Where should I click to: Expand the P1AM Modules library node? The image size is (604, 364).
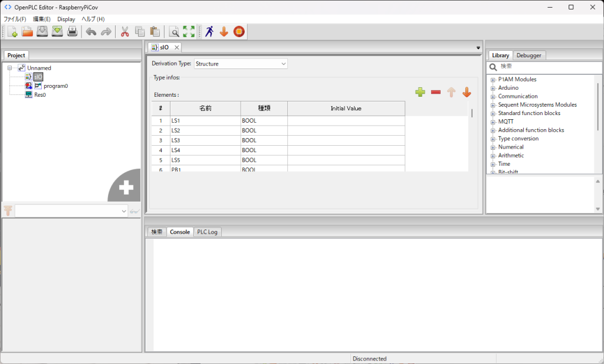pyautogui.click(x=493, y=80)
